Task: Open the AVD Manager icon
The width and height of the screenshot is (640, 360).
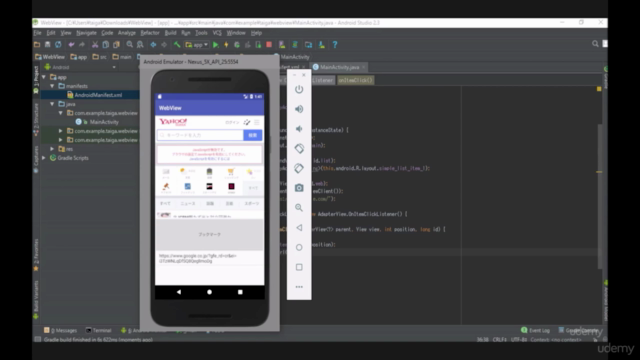Action: [x=282, y=44]
